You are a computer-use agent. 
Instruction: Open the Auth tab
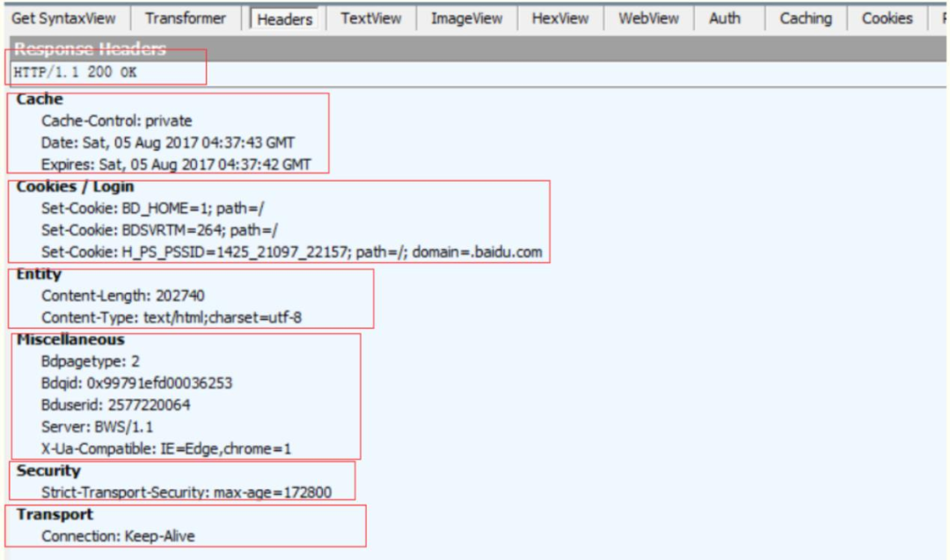pos(725,18)
